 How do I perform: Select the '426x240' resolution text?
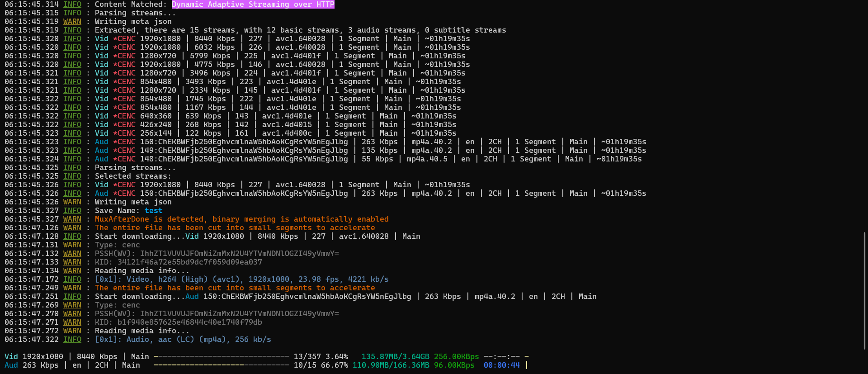click(x=156, y=125)
